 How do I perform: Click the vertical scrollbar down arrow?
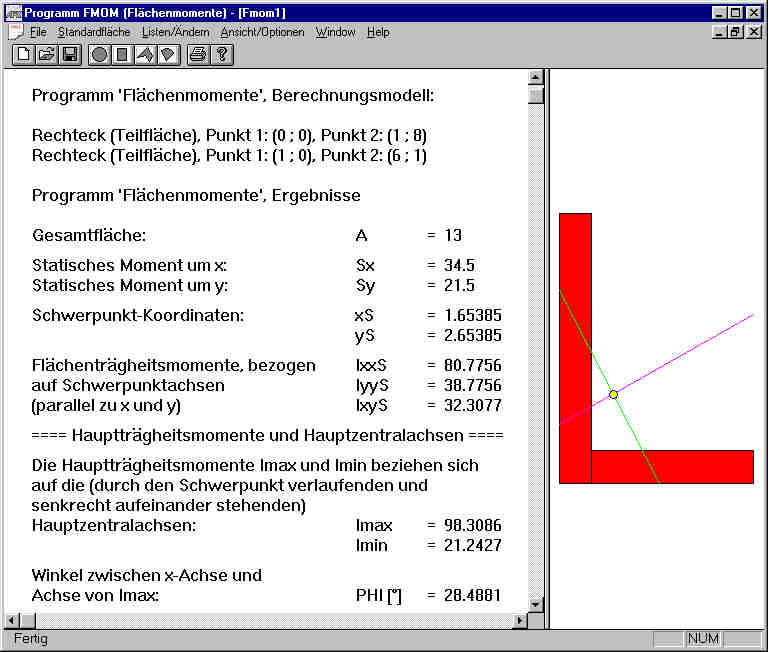(x=535, y=604)
